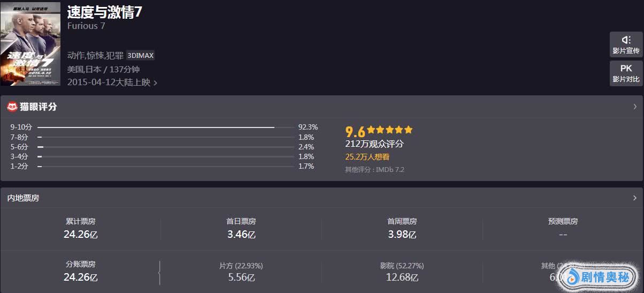Click the 25.2万人想看 link
Viewport: 644px width, 293px height.
coord(367,157)
